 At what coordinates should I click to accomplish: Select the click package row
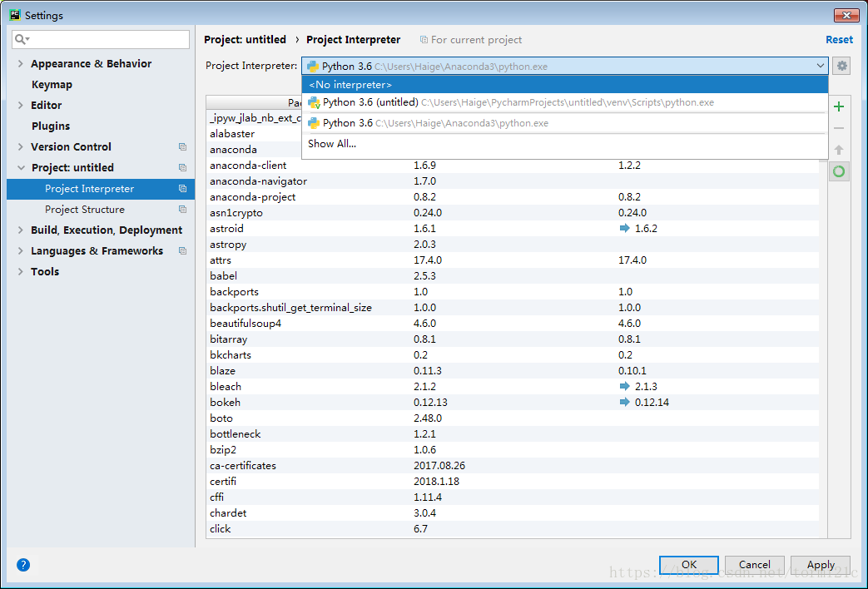[513, 528]
